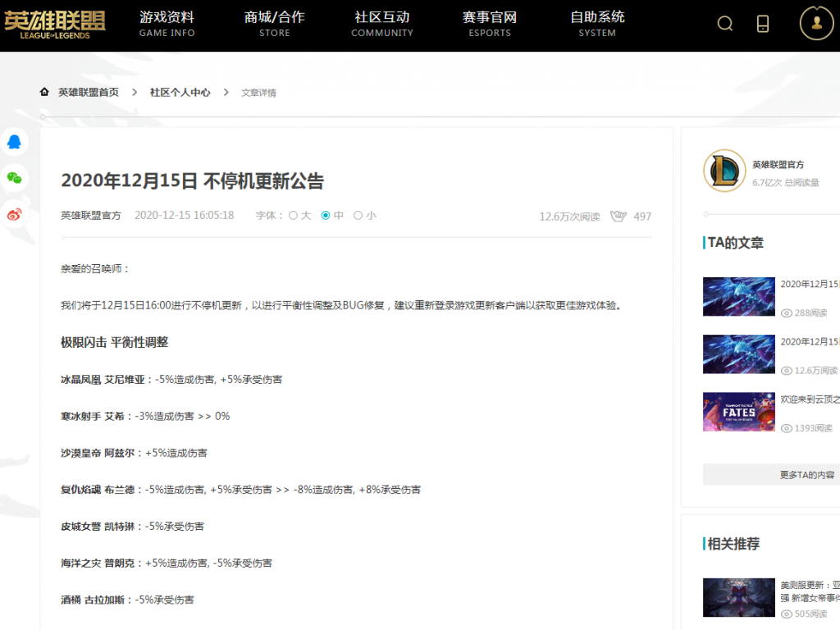Click chevron after 英雄联盟首页 breadcrumb
The height and width of the screenshot is (630, 840).
tap(135, 93)
